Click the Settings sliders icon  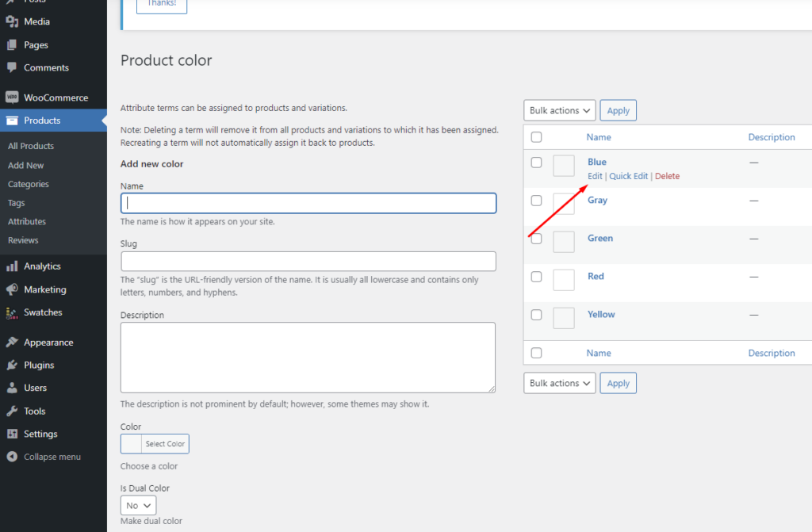(12, 434)
